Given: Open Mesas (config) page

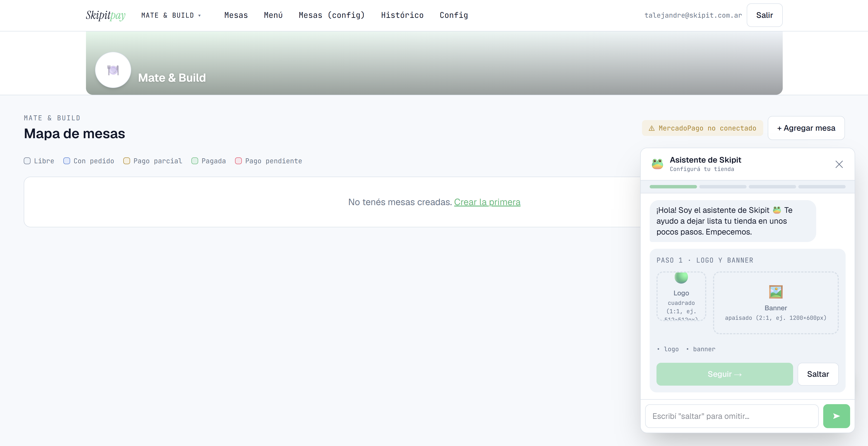Looking at the screenshot, I should click(332, 15).
